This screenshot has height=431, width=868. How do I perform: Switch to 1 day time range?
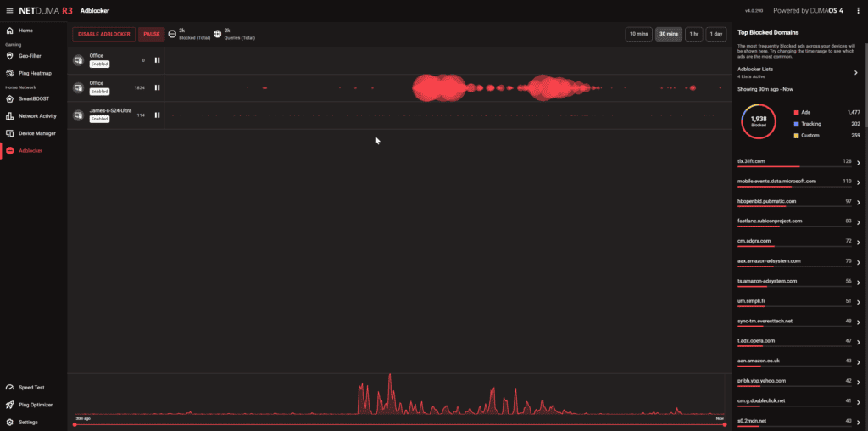[x=716, y=34]
